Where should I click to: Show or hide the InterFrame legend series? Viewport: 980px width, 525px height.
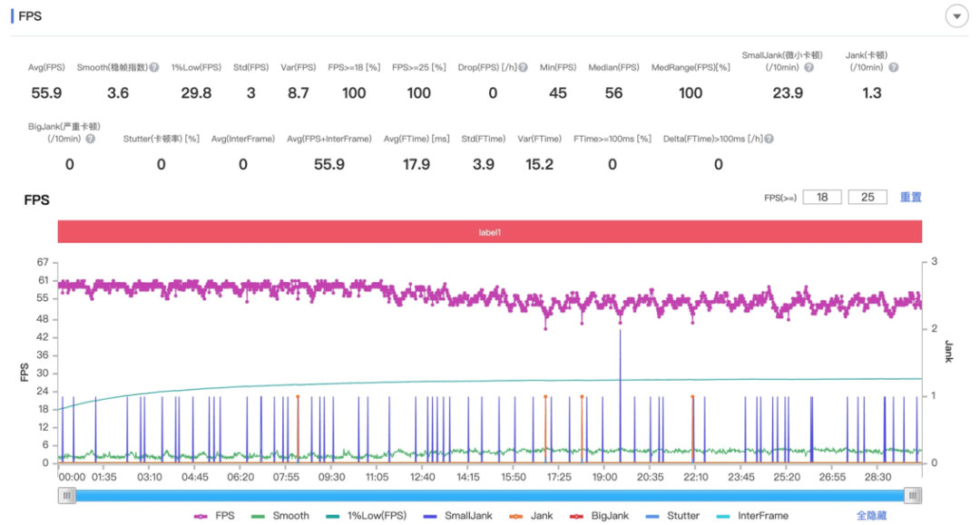pyautogui.click(x=751, y=515)
